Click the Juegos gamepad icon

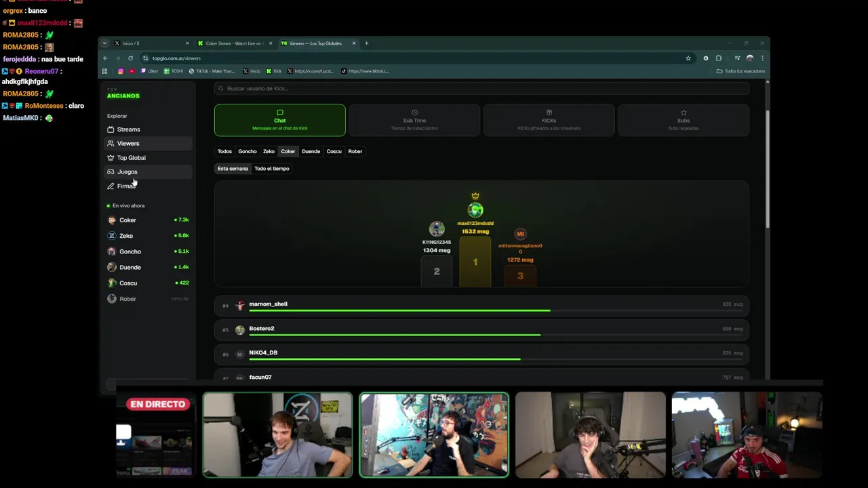111,172
